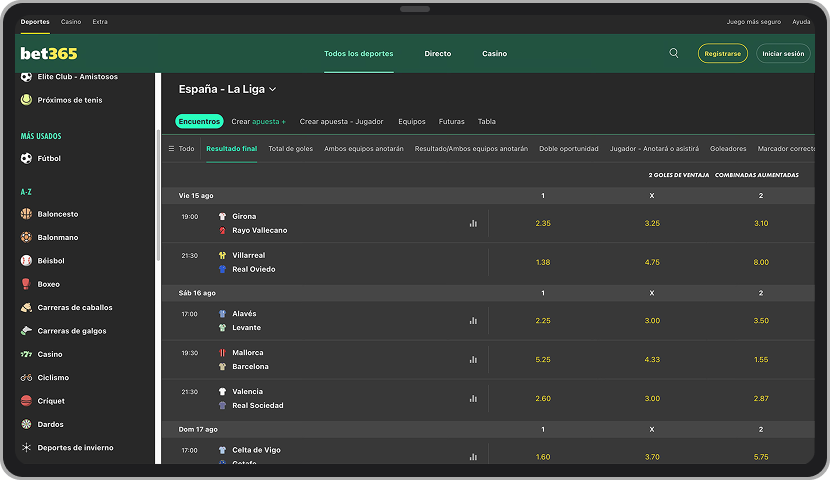Click the Críquet ball icon
This screenshot has width=830, height=480.
click(26, 401)
